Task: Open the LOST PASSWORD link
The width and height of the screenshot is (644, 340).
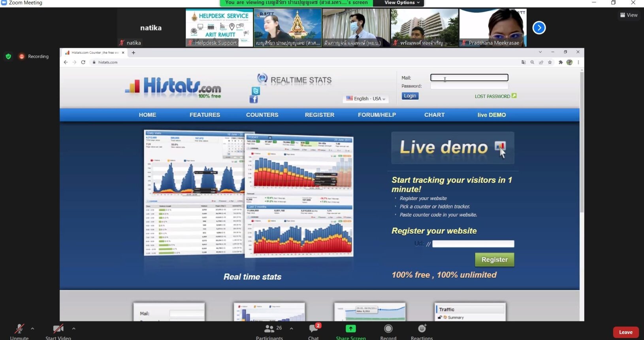Action: tap(495, 96)
